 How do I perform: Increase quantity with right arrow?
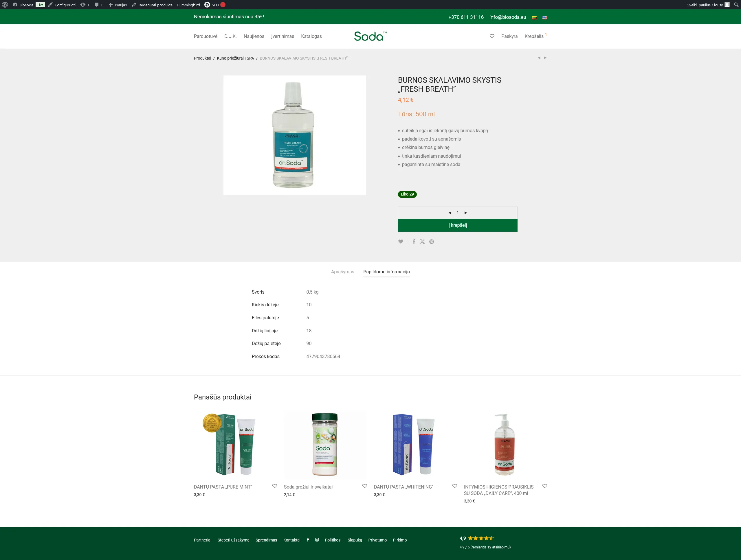(466, 213)
